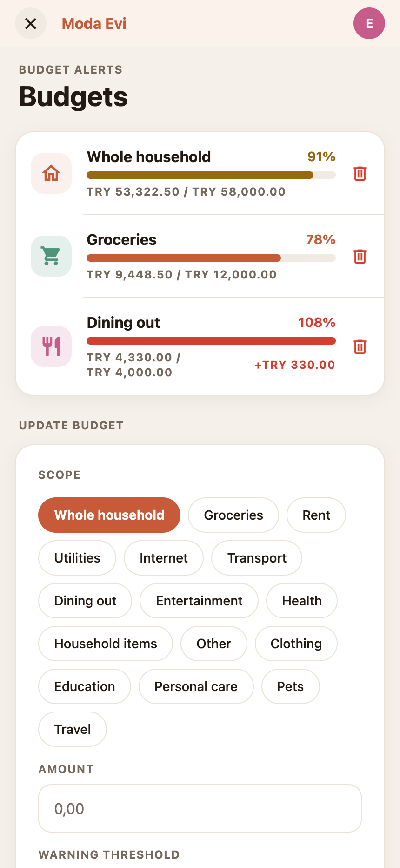This screenshot has height=868, width=400.
Task: Choose Rent as the budget scope
Action: tap(316, 515)
